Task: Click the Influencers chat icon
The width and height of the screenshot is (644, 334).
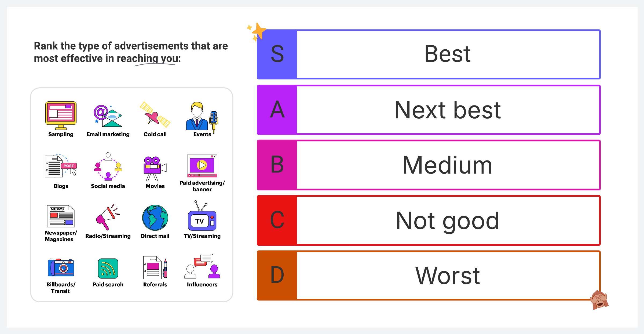Action: 202,266
